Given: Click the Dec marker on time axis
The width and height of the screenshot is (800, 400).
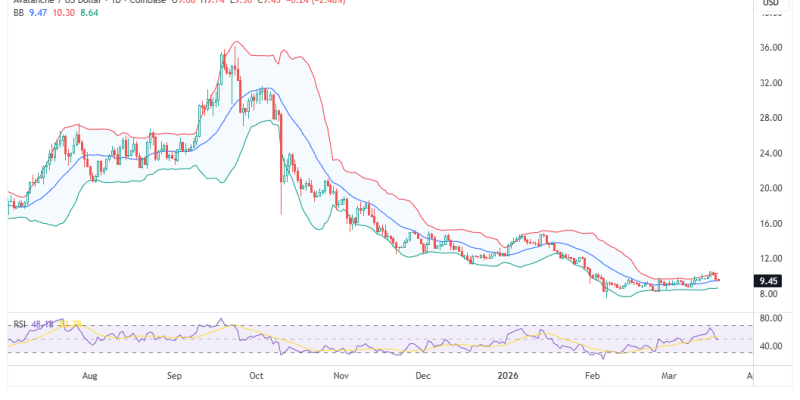Looking at the screenshot, I should click(x=421, y=377).
